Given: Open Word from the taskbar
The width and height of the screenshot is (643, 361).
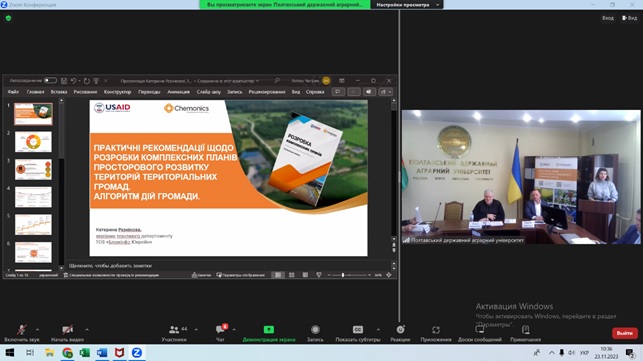Looking at the screenshot, I should click(x=102, y=353).
